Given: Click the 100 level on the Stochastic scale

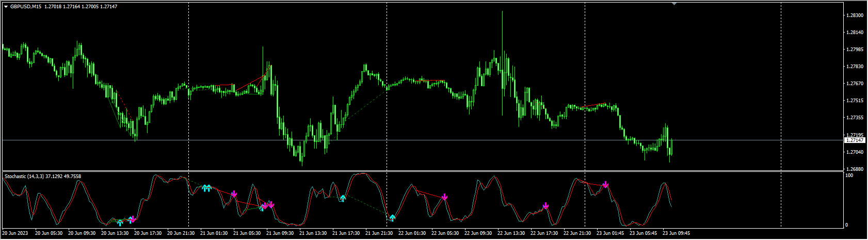Looking at the screenshot, I should [849, 175].
